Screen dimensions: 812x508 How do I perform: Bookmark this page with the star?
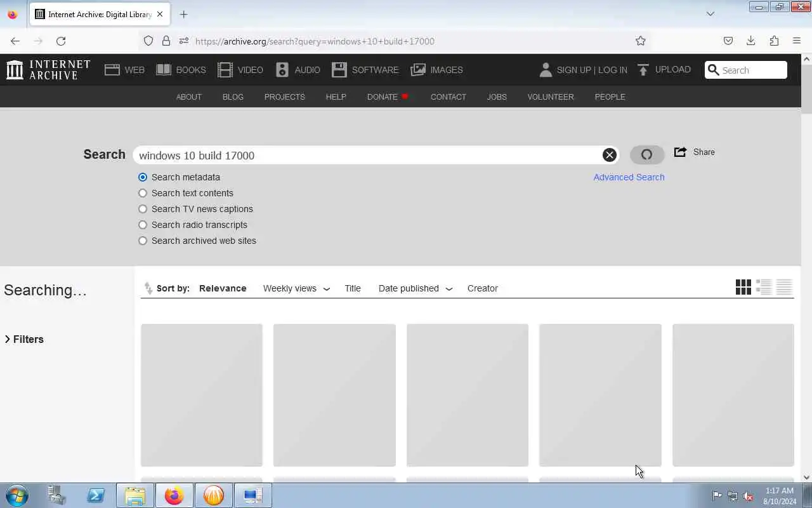click(641, 41)
